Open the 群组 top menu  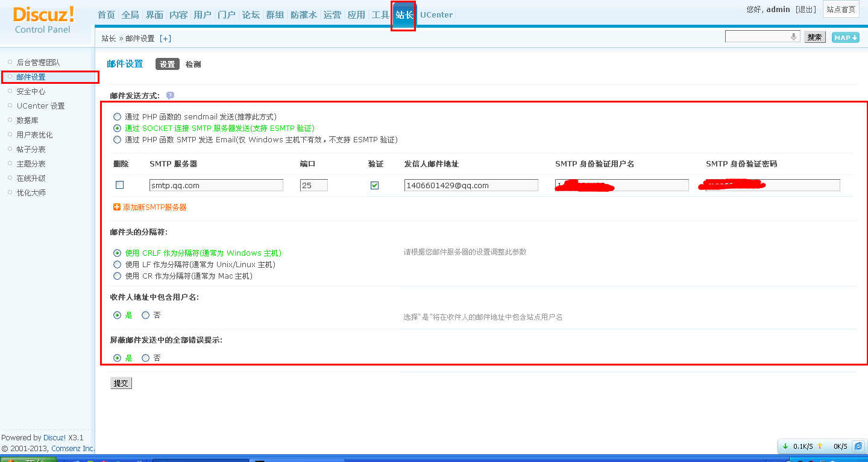[x=275, y=15]
